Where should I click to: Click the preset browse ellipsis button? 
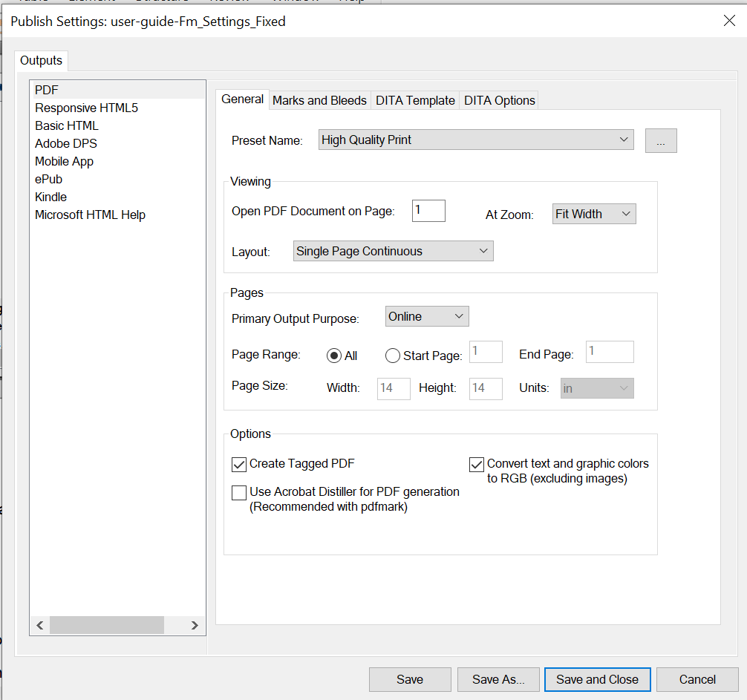(660, 140)
